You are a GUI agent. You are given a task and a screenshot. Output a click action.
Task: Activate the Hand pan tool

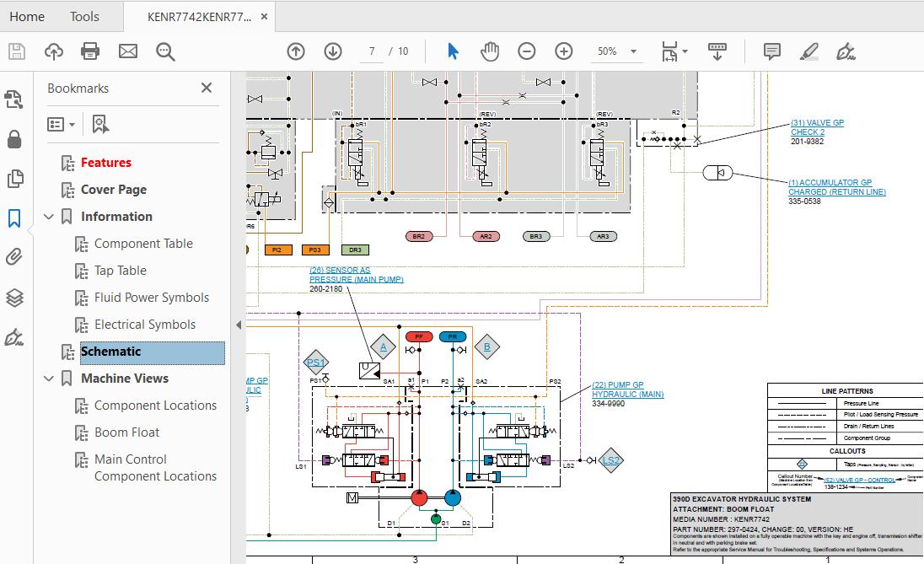tap(490, 51)
